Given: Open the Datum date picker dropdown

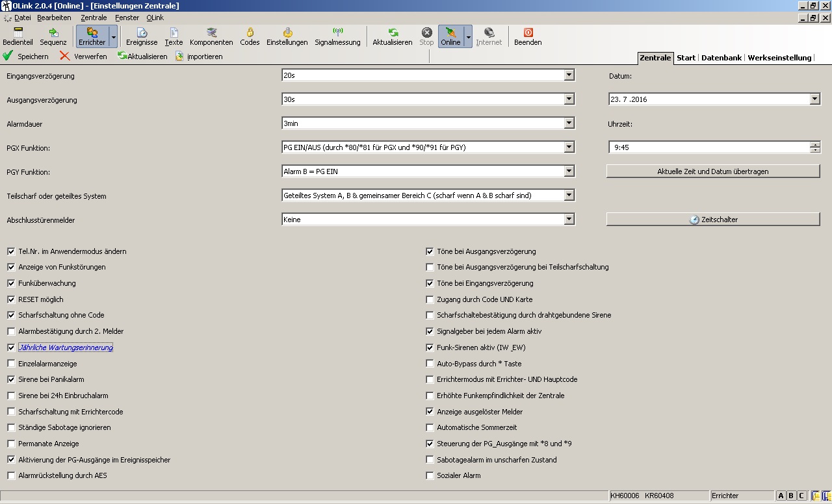Looking at the screenshot, I should click(814, 99).
